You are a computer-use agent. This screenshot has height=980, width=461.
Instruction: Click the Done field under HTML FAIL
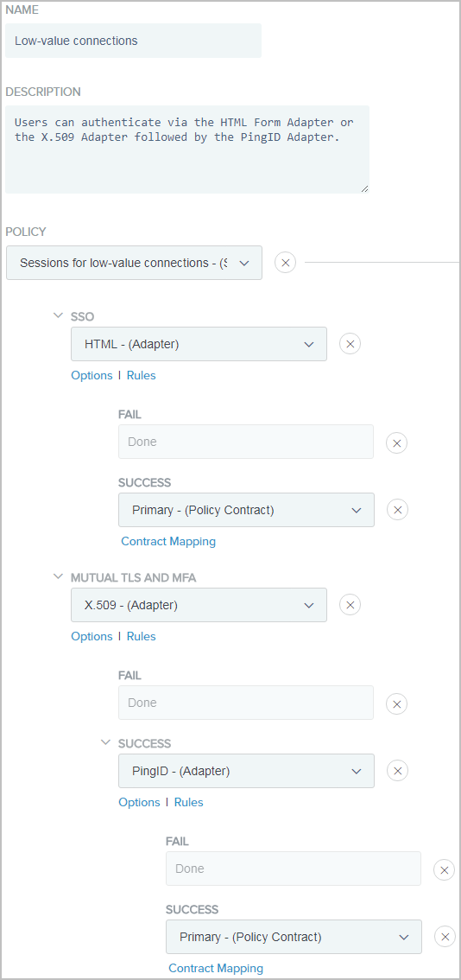click(x=246, y=442)
